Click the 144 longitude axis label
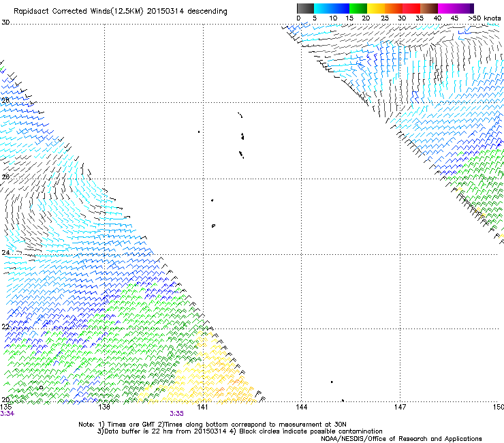This screenshot has width=504, height=443. coord(302,407)
